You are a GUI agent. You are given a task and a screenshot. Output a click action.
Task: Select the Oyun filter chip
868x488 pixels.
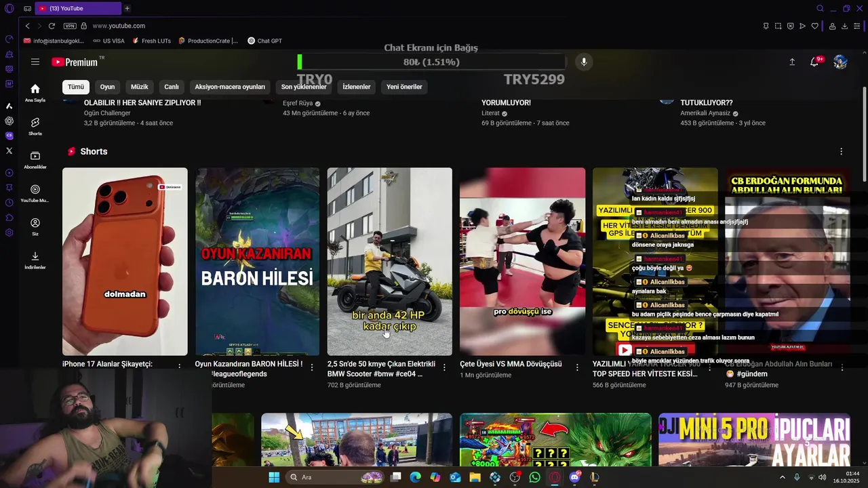pyautogui.click(x=107, y=87)
